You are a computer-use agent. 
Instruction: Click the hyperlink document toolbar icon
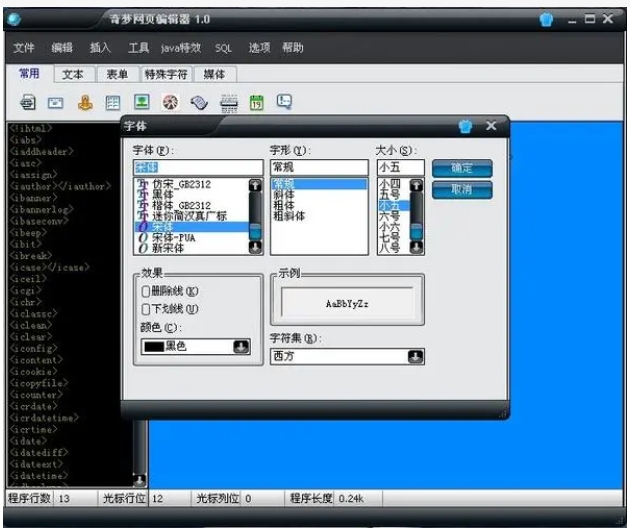(x=28, y=102)
